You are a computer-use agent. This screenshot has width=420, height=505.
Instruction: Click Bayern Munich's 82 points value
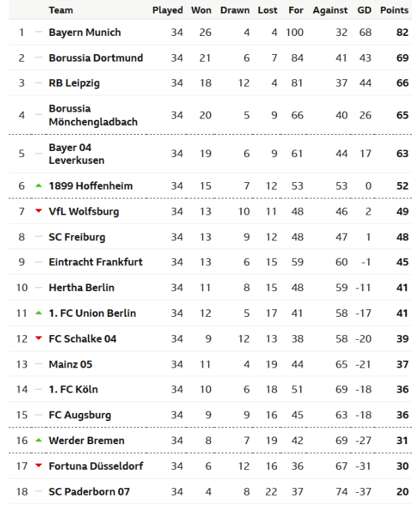[x=402, y=32]
